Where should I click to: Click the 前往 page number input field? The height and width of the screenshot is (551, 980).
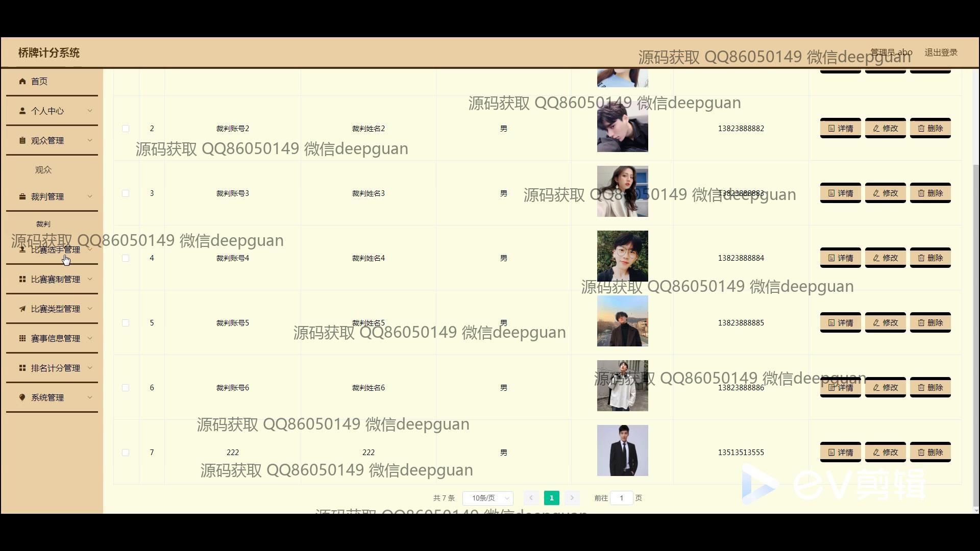pos(621,498)
